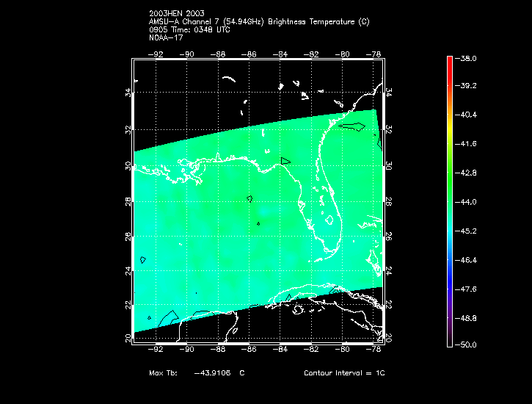532x404 pixels.
Task: Click the 2003HEN 2003 header text
Action: click(177, 13)
